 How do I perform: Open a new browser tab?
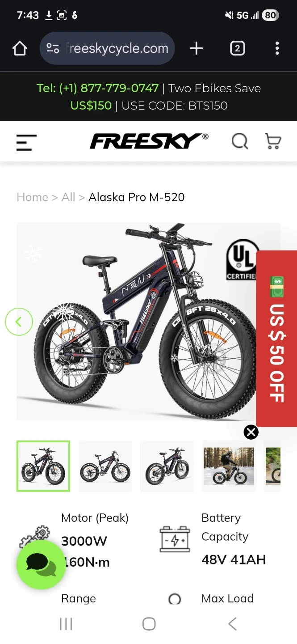click(x=196, y=48)
